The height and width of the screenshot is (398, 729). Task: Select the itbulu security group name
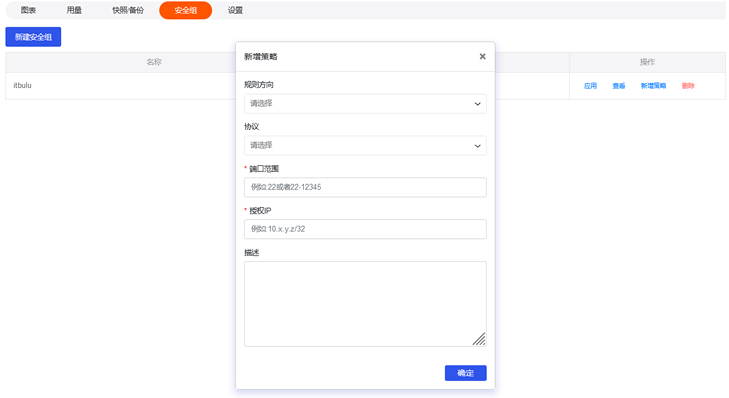point(22,86)
